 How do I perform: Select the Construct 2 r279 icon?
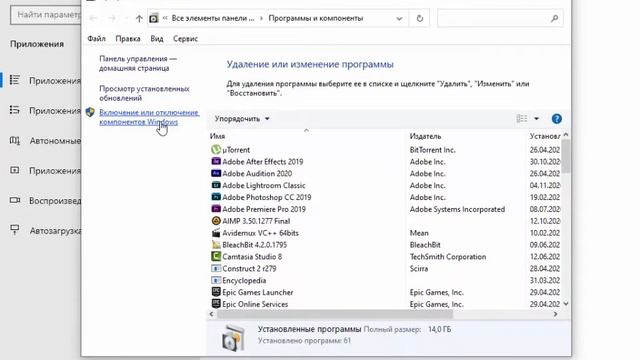pyautogui.click(x=216, y=268)
